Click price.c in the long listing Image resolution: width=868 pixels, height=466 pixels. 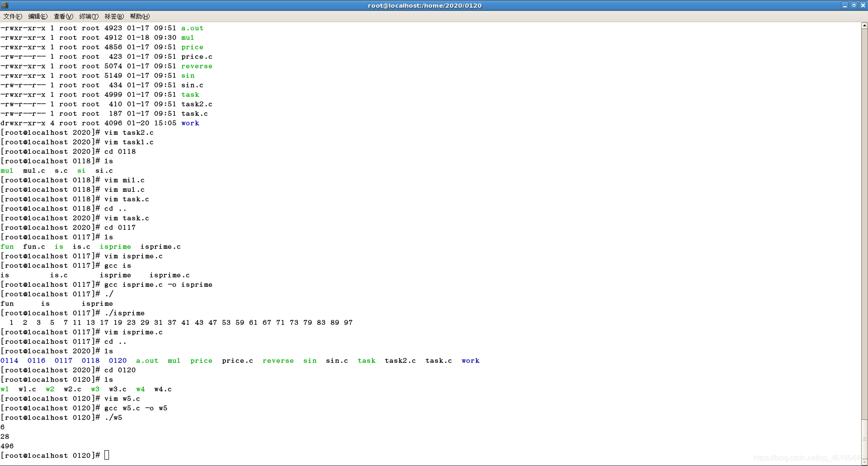click(197, 57)
